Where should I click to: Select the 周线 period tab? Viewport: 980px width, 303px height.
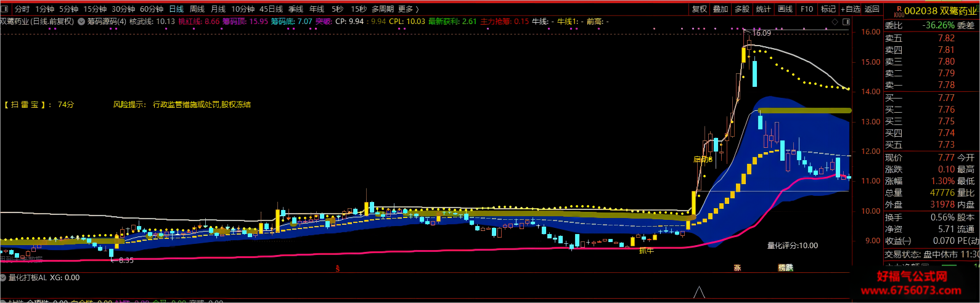click(197, 9)
